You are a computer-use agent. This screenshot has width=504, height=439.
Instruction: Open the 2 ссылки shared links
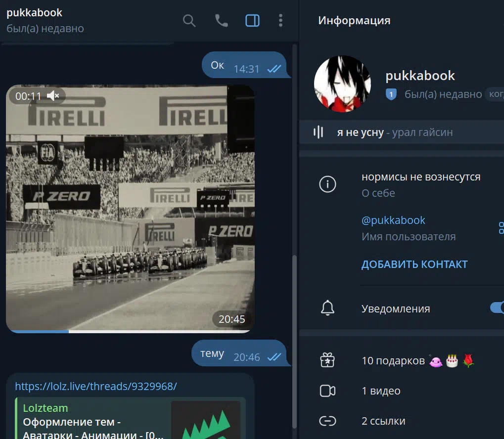click(x=383, y=421)
